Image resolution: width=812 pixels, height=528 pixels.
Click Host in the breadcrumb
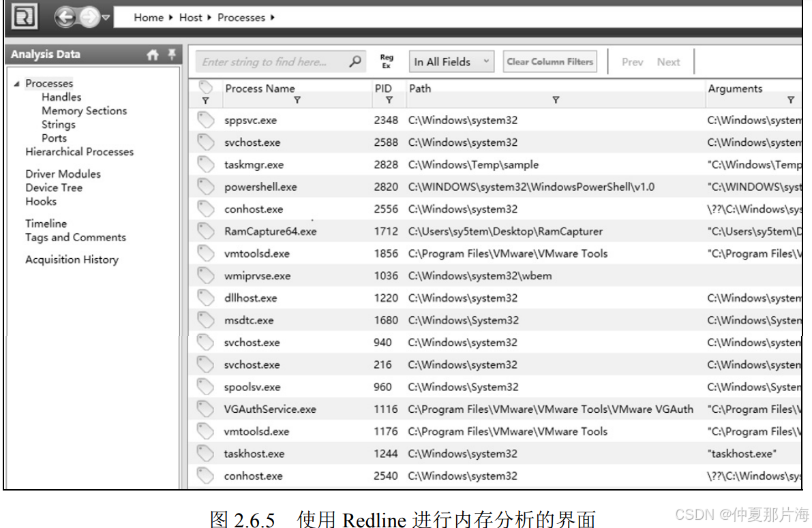[x=191, y=18]
